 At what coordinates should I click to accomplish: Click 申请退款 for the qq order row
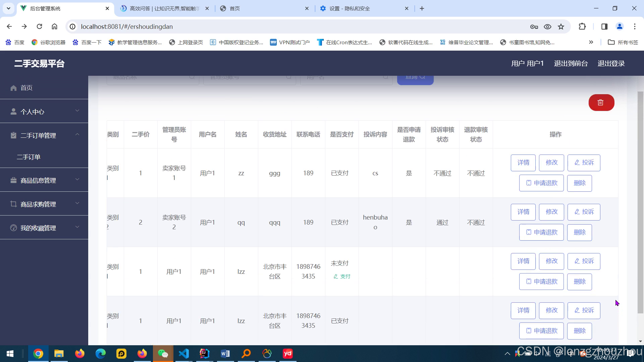point(541,232)
